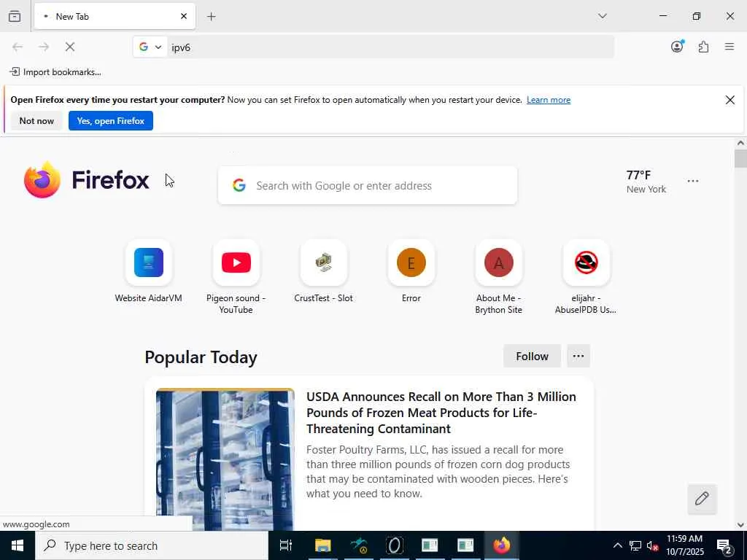The width and height of the screenshot is (747, 560).
Task: Open Task View on the taskbar
Action: 286,545
